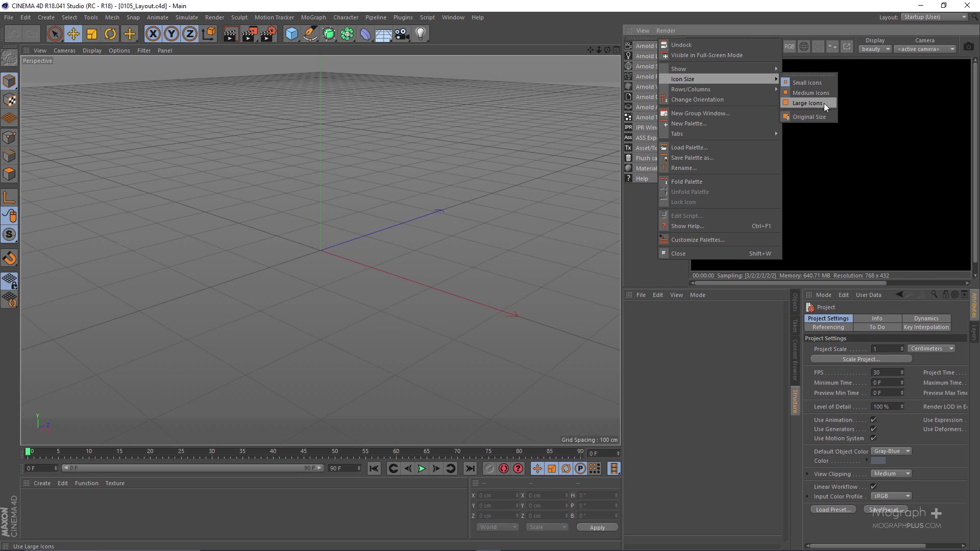
Task: Open the IPR Window from the Arnold palette
Action: [x=628, y=128]
